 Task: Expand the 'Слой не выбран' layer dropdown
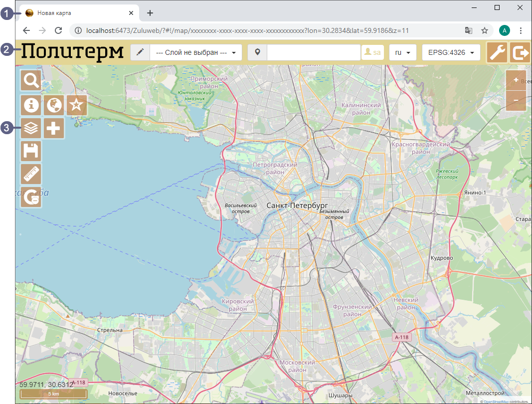pos(195,52)
